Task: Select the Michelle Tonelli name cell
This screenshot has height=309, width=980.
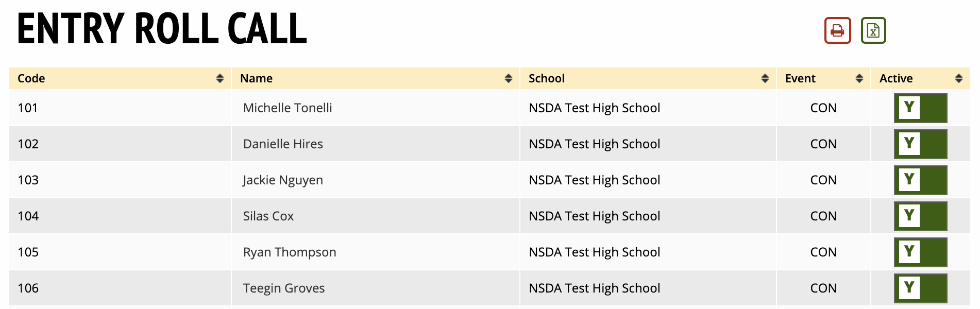Action: [x=288, y=108]
